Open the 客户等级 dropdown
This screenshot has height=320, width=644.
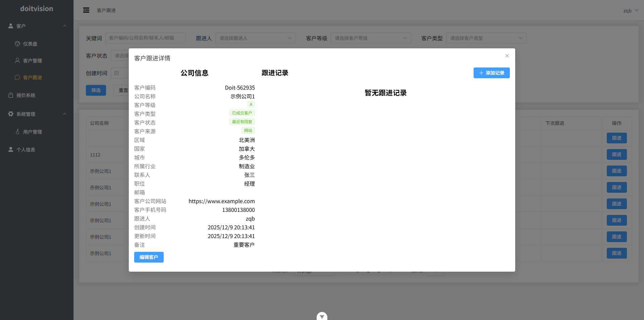click(x=371, y=38)
